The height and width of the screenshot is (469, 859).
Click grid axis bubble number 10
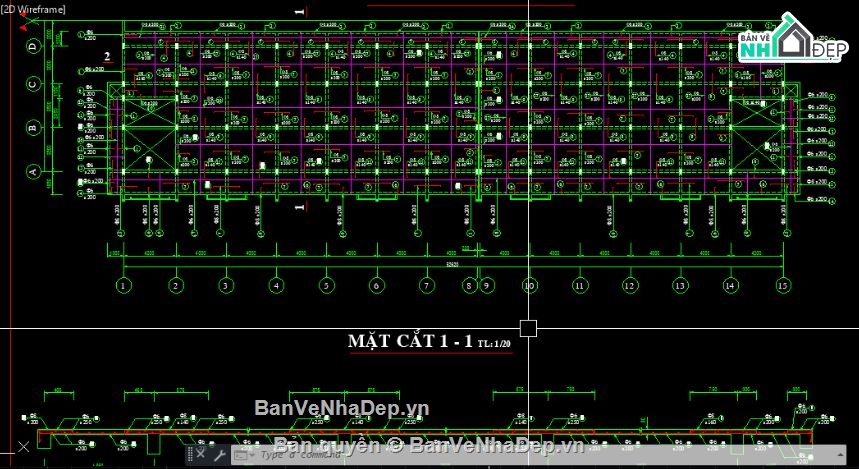(x=529, y=286)
